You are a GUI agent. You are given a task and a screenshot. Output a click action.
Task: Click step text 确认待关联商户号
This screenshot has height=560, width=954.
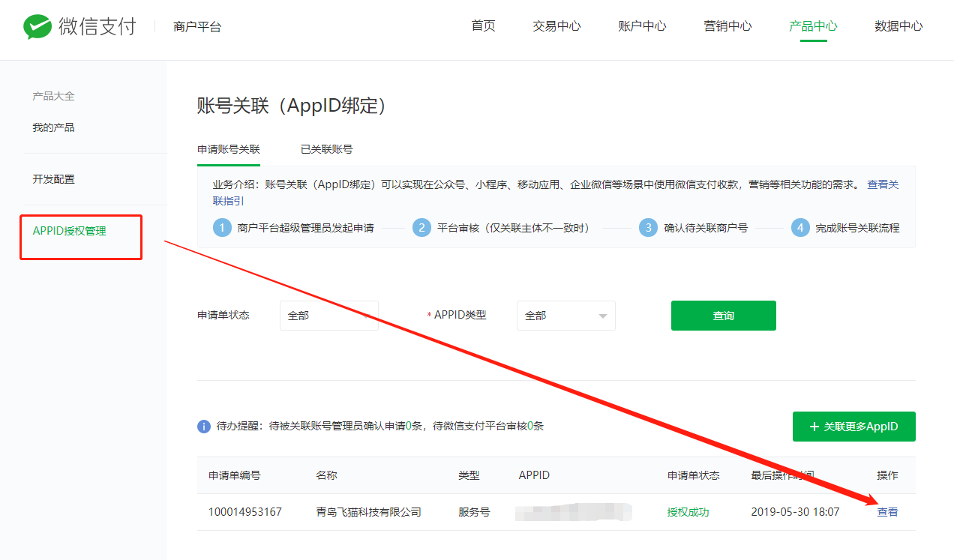tap(706, 228)
